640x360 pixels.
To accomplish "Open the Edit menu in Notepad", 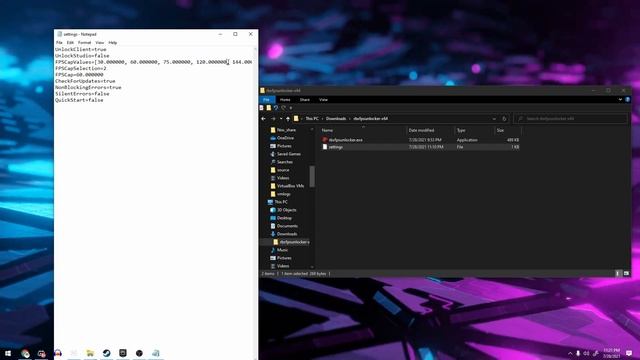I will [x=70, y=42].
